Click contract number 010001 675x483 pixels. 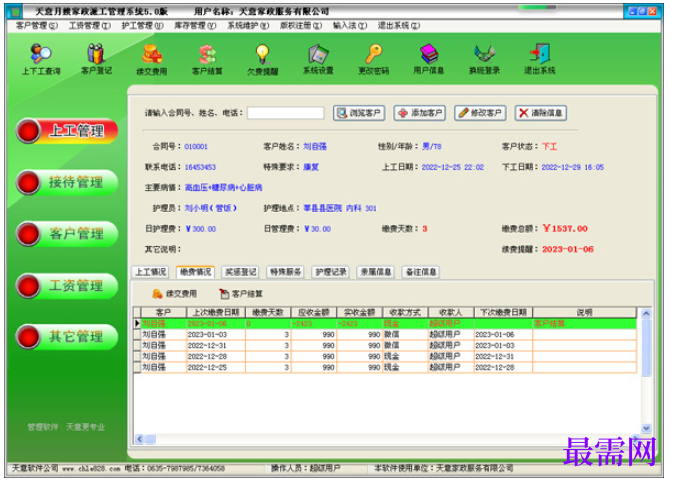coord(196,147)
